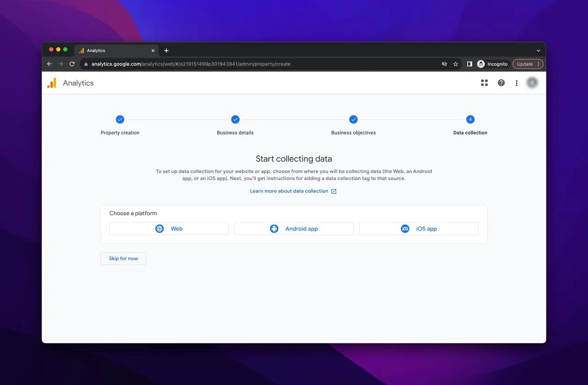Viewport: 588px width, 385px height.
Task: Select the Analytics browser tab
Action: [x=117, y=51]
